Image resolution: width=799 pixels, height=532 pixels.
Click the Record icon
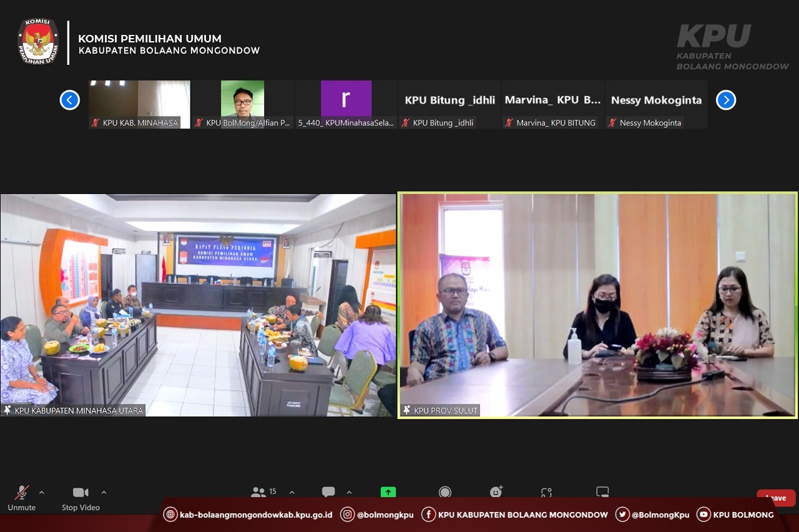coord(445,492)
